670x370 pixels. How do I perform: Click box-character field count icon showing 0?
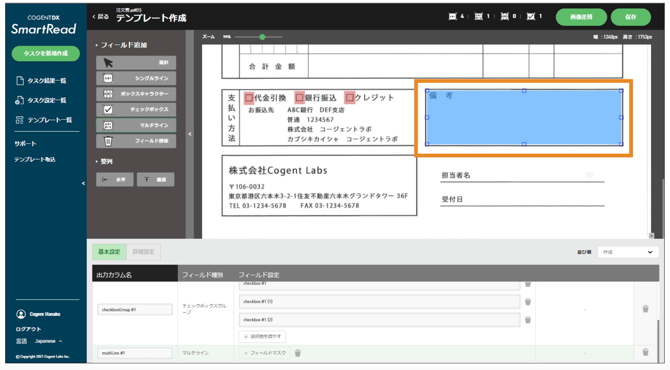(x=505, y=17)
